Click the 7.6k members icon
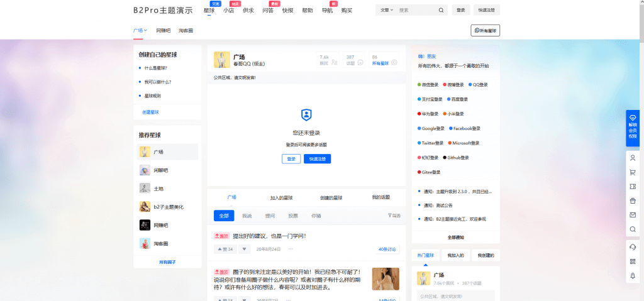Viewport: 644px width, 301px height. point(335,62)
